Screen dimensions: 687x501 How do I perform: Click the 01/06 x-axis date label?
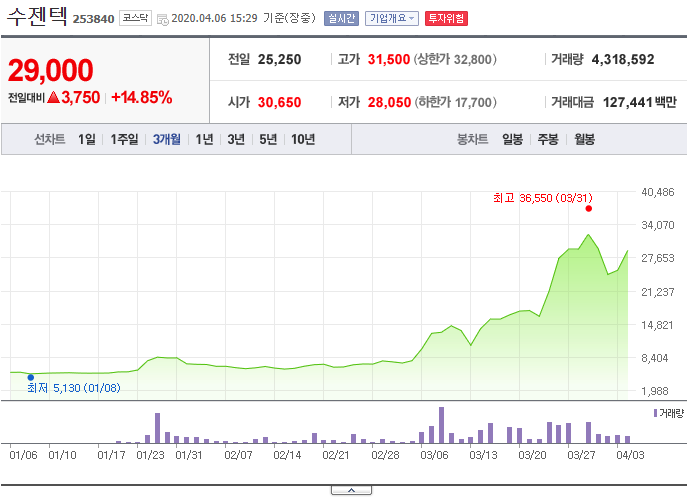pos(23,455)
